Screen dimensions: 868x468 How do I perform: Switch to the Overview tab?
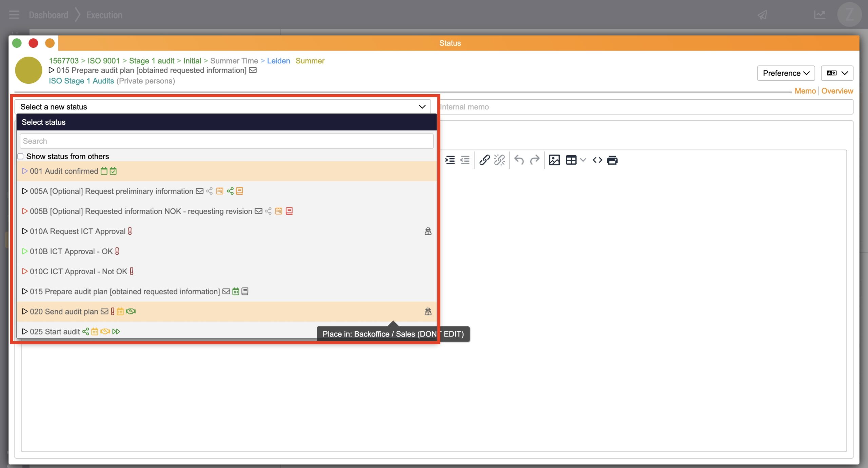(837, 91)
